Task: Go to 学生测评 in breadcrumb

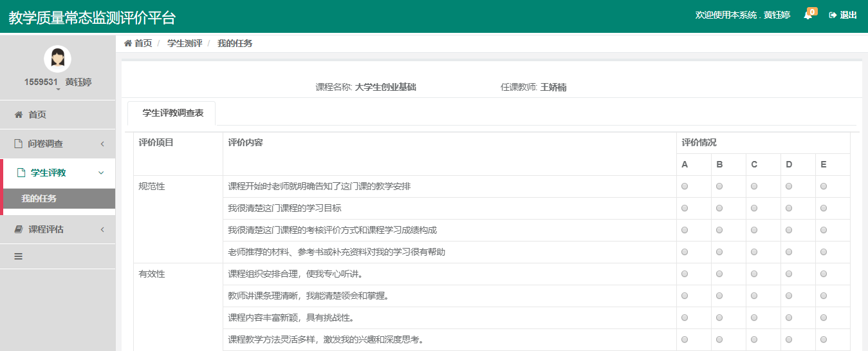Action: 185,43
